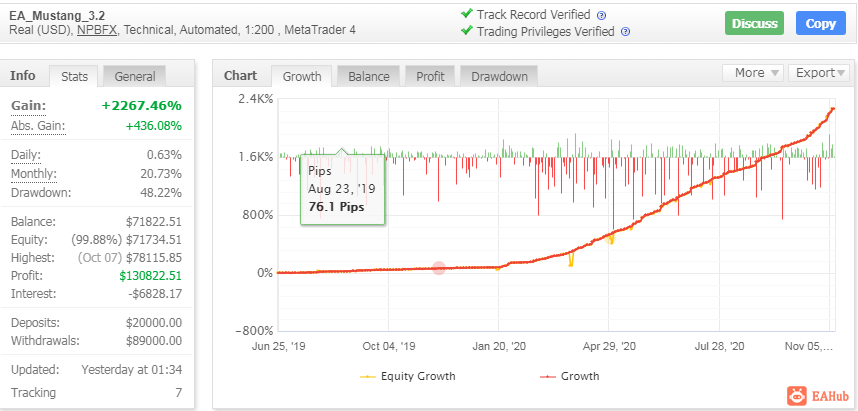Click the Trading Privileges Verified green checkmark
The height and width of the screenshot is (411, 858).
(466, 30)
